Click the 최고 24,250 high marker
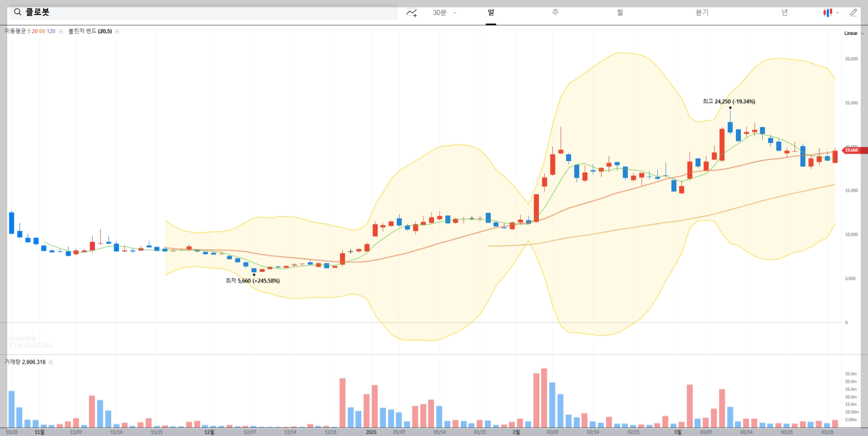The width and height of the screenshot is (868, 436). click(729, 101)
